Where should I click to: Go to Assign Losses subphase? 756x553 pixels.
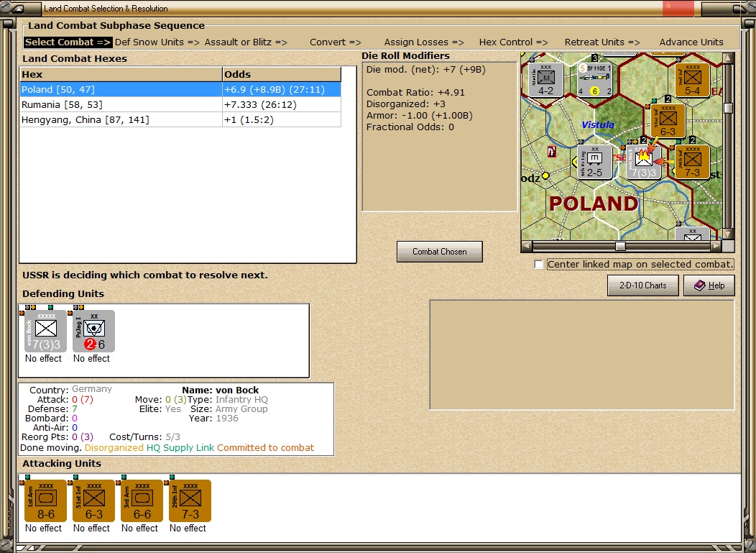424,42
